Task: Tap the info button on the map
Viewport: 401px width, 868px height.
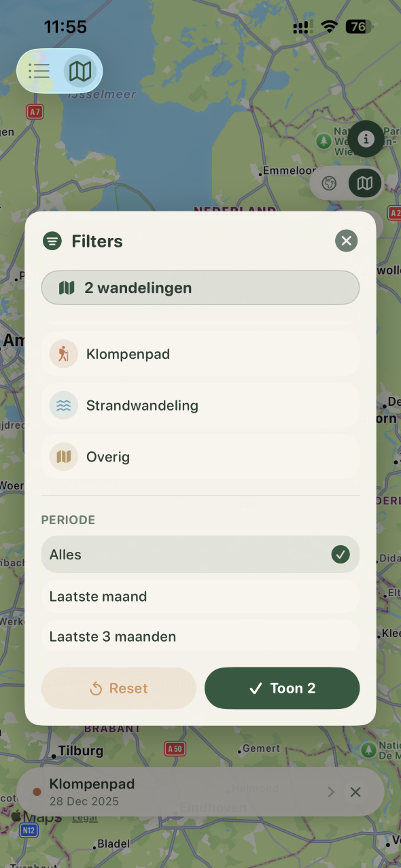Action: click(366, 139)
